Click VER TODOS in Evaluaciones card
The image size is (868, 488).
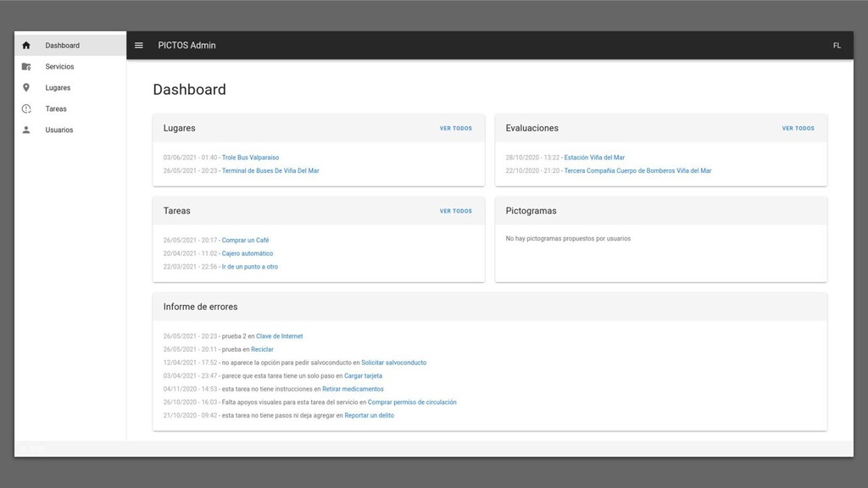pos(798,129)
